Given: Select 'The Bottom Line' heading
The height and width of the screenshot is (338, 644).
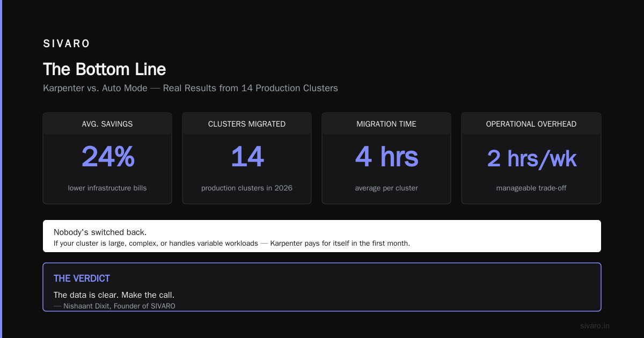Looking at the screenshot, I should tap(105, 69).
